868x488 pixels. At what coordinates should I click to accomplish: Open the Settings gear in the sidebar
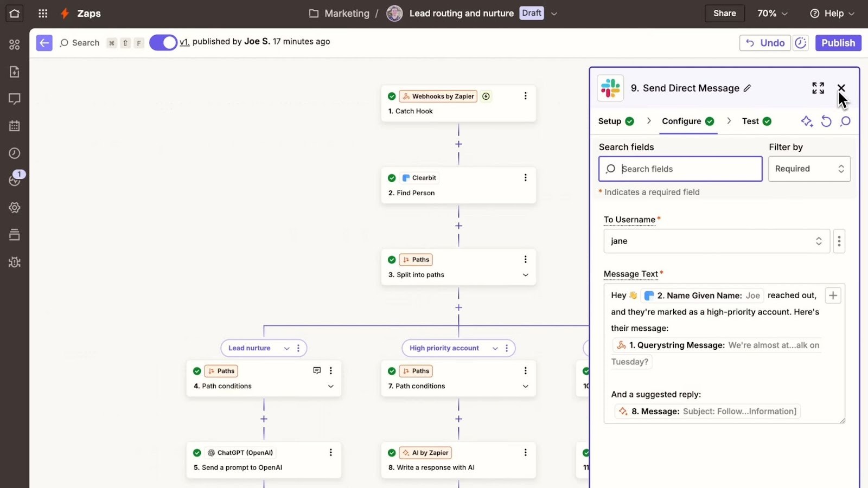pyautogui.click(x=15, y=207)
